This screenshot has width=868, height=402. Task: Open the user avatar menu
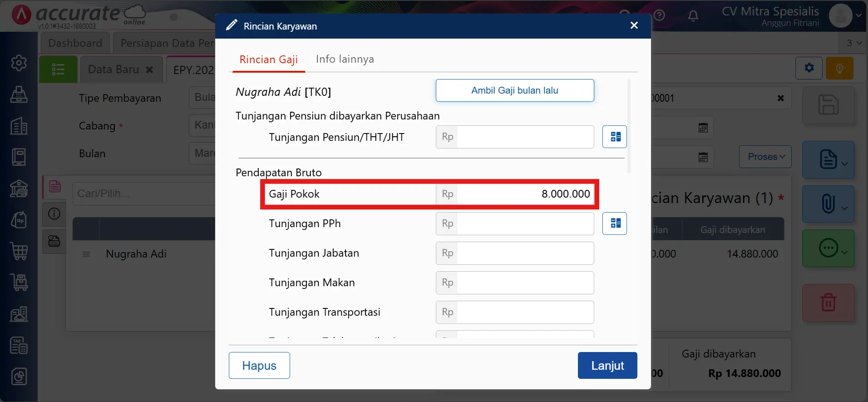pos(845,15)
